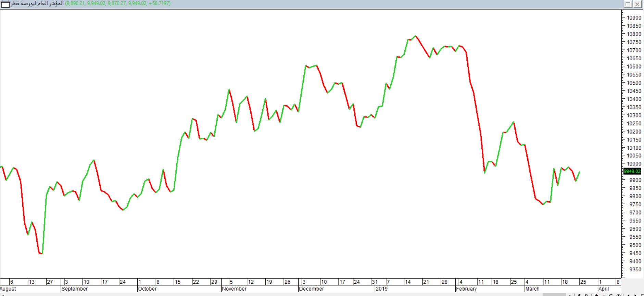
Task: Click the February month label on time axis
Action: [x=466, y=289]
